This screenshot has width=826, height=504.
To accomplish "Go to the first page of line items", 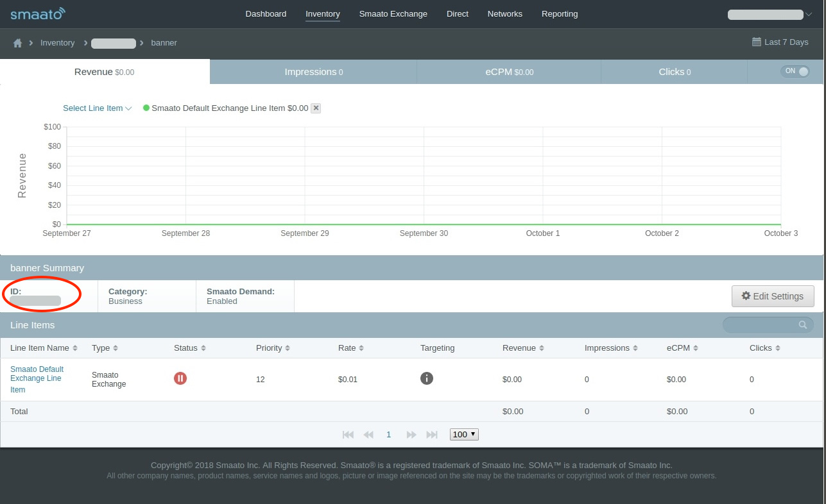I will pyautogui.click(x=348, y=435).
